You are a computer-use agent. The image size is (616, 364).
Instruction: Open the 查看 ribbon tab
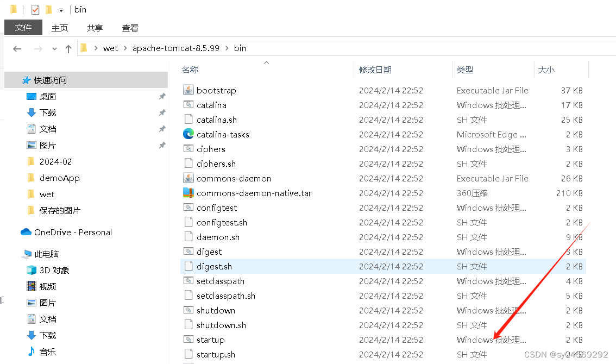point(130,28)
